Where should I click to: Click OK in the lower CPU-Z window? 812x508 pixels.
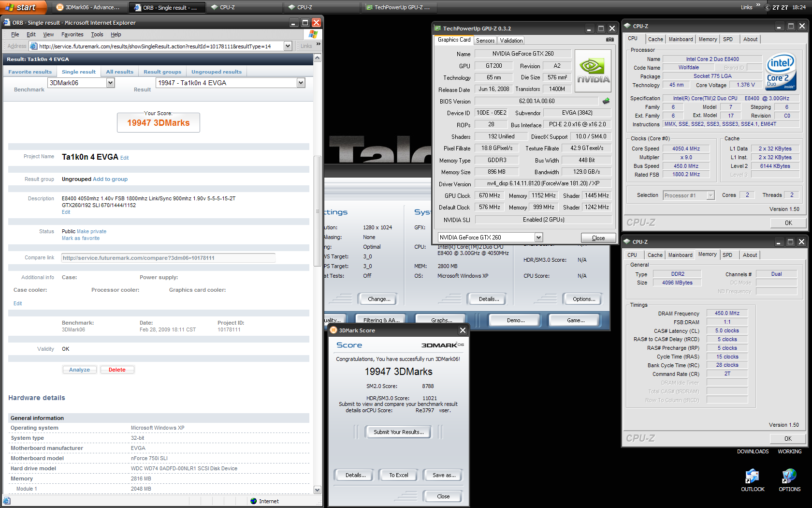coord(788,438)
